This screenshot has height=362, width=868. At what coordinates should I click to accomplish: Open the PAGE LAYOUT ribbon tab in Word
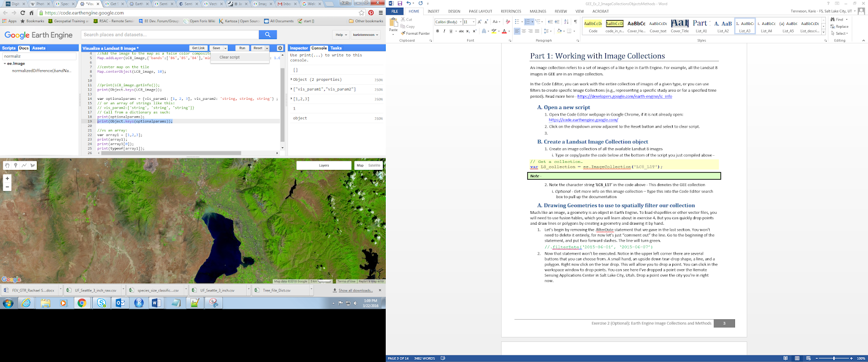click(481, 11)
